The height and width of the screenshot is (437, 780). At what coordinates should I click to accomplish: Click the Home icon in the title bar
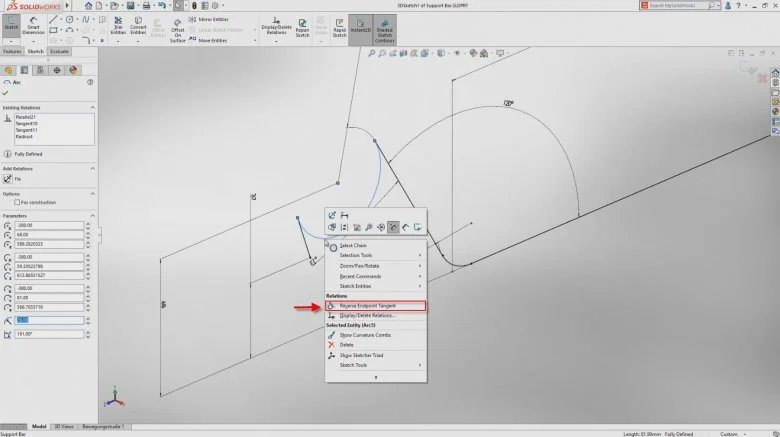(88, 5)
